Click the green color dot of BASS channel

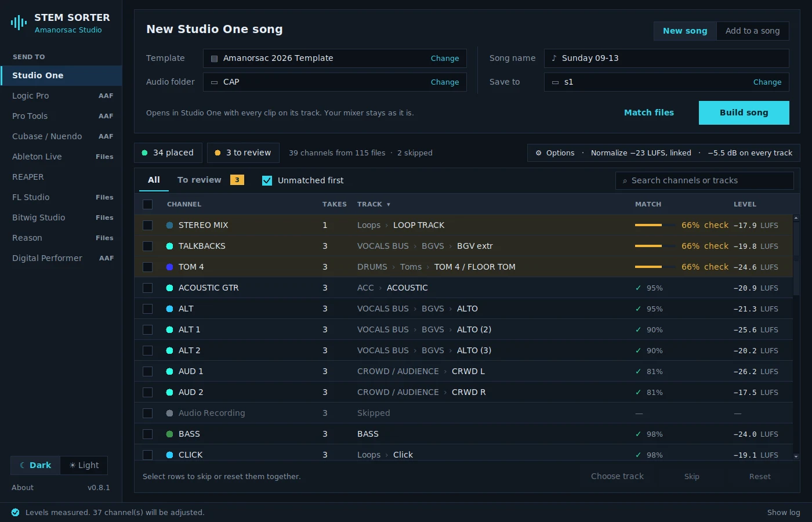click(169, 434)
